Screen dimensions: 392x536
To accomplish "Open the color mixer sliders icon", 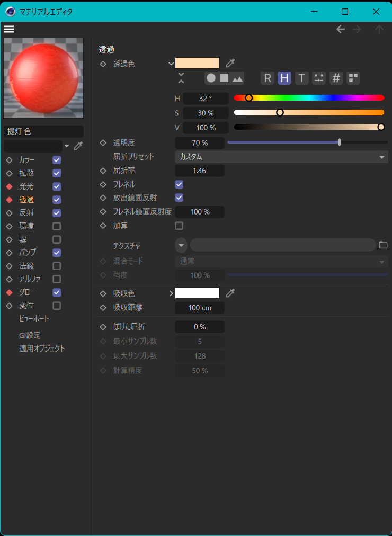I will click(x=318, y=78).
